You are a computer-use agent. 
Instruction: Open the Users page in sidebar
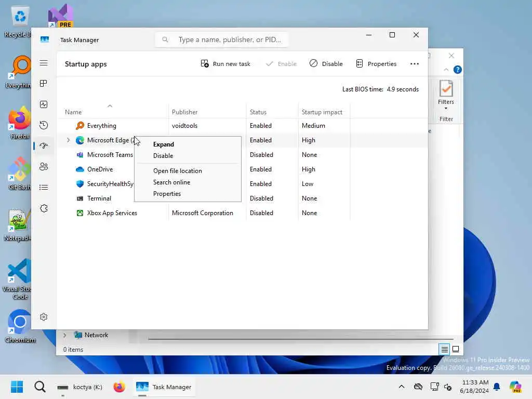pyautogui.click(x=44, y=167)
